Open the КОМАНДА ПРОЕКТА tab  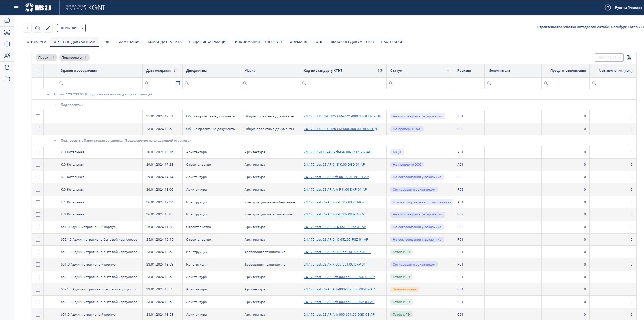pyautogui.click(x=165, y=42)
